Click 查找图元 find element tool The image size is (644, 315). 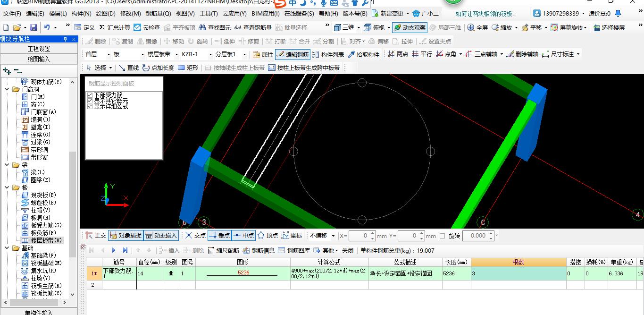tap(215, 28)
